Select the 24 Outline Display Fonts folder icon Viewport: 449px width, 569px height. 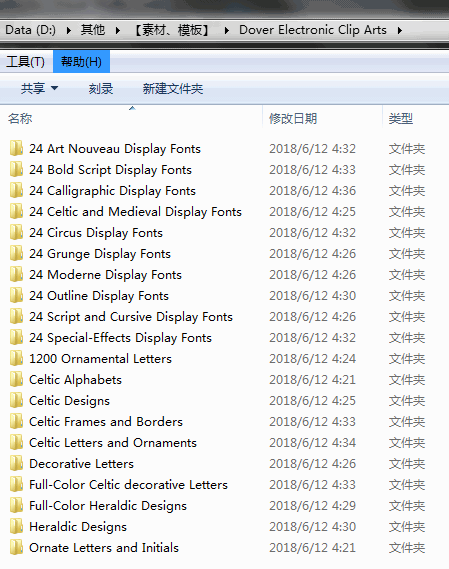tap(16, 296)
